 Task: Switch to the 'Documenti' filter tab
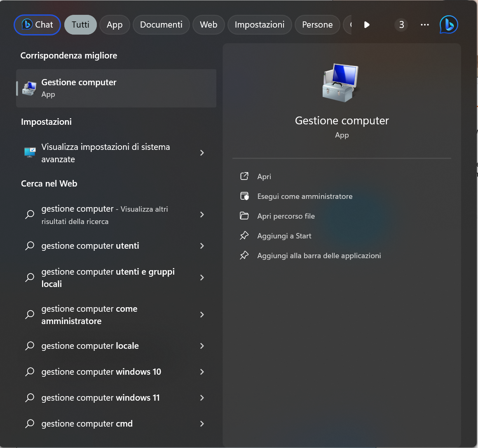[161, 25]
